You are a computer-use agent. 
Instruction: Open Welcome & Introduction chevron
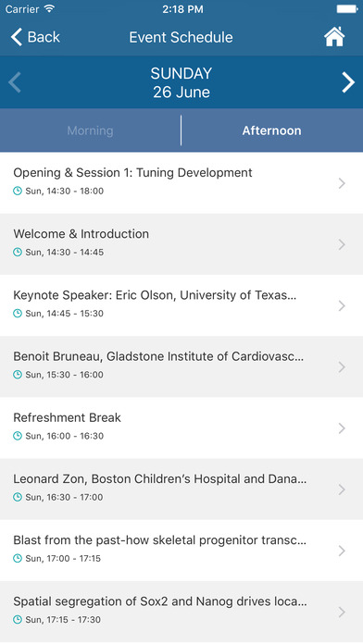pos(342,244)
